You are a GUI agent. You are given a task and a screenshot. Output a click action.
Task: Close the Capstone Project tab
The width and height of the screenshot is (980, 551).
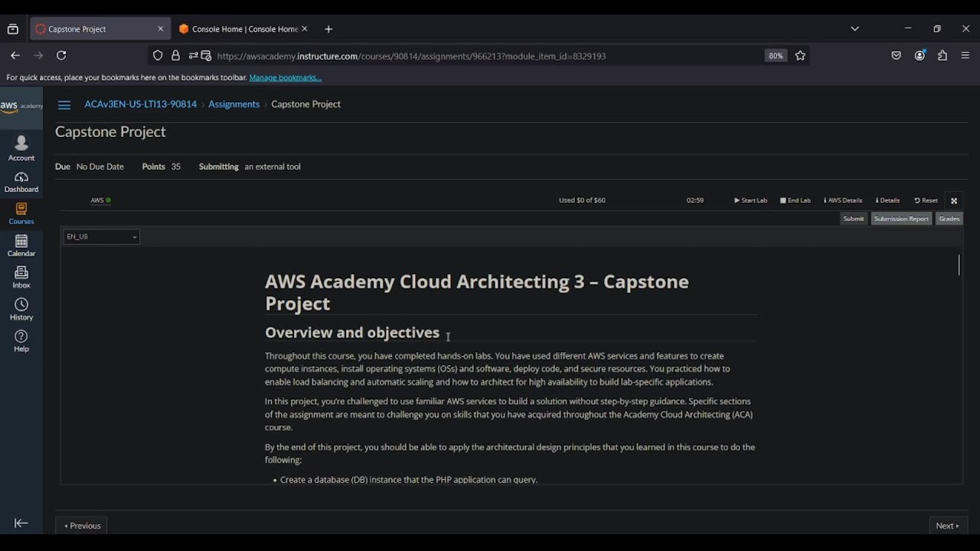coord(160,28)
